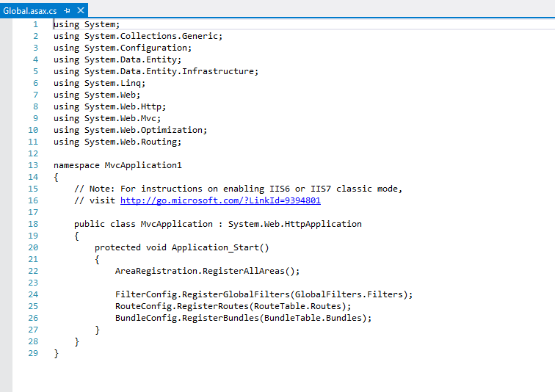Click the closing brace on line 29
Viewport: 555px width, 392px height.
56,353
